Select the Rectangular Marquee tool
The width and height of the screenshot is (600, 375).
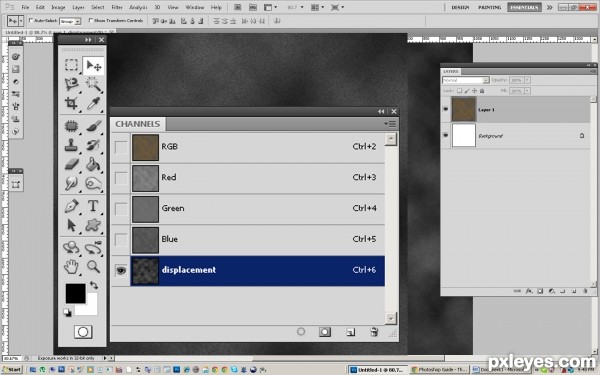(71, 65)
